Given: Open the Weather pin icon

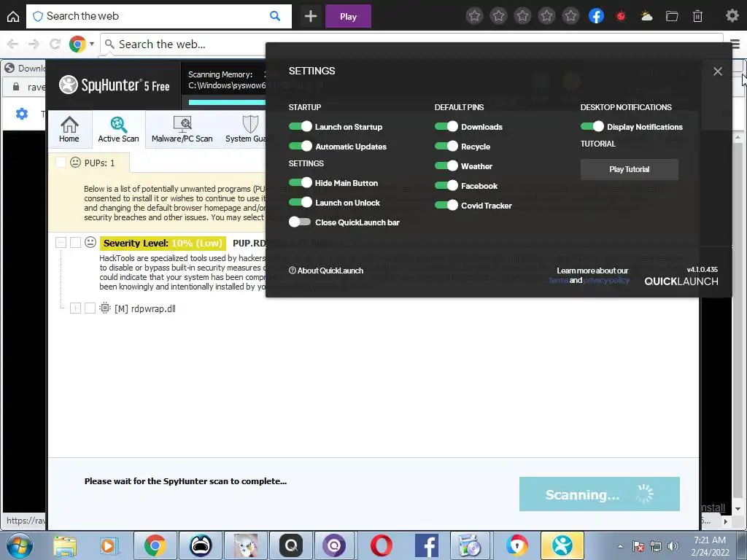Looking at the screenshot, I should (646, 16).
